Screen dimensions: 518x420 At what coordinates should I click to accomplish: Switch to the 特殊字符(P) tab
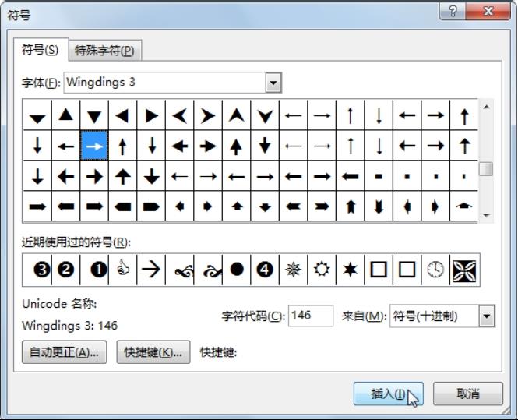[104, 51]
